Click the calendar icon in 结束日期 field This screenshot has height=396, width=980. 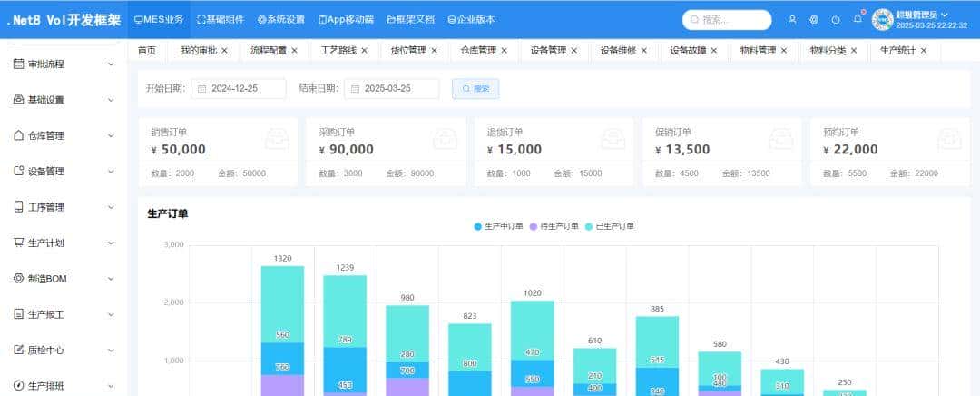pyautogui.click(x=355, y=89)
